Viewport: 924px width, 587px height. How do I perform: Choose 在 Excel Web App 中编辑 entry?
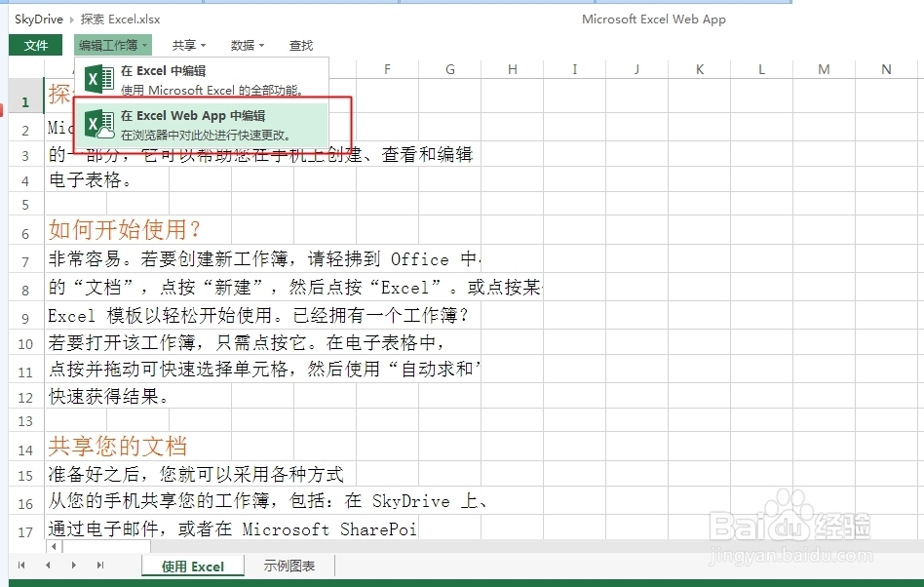(202, 125)
